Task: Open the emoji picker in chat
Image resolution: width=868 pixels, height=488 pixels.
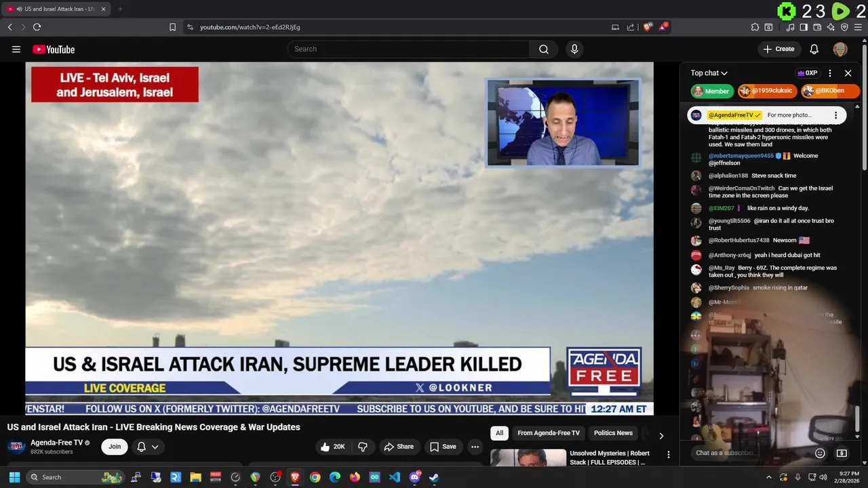Action: pos(820,453)
